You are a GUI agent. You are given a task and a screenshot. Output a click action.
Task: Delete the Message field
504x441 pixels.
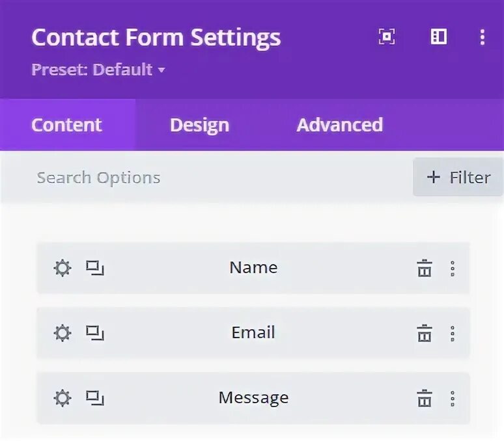point(425,398)
